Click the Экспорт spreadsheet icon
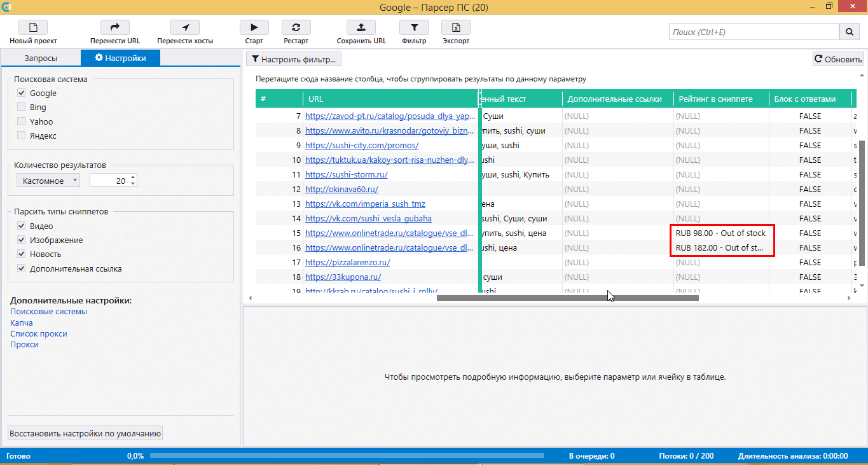Viewport: 868px width, 465px height. (x=456, y=27)
